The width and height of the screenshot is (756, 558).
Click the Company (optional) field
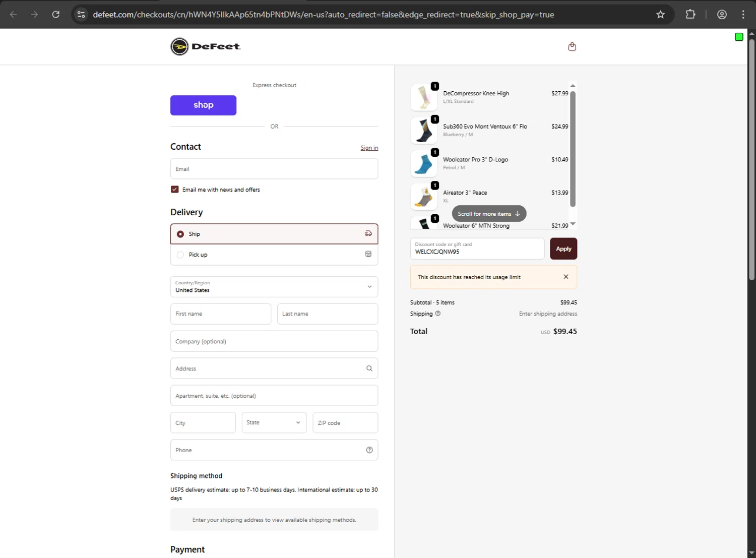pyautogui.click(x=274, y=341)
